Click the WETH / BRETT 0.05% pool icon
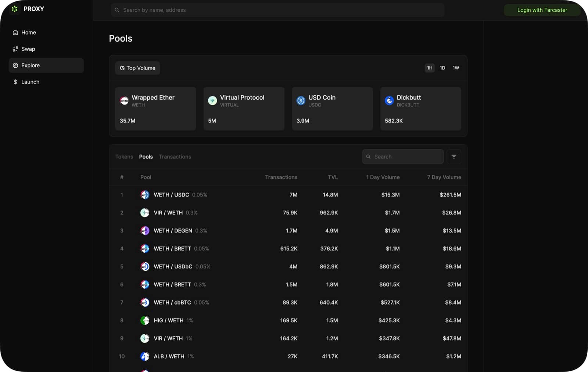The image size is (588, 372). tap(145, 249)
